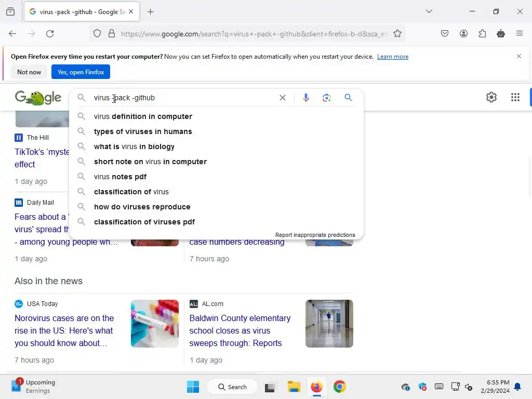532x399 pixels.
Task: Close the virus -pack -github tab
Action: pos(131,11)
